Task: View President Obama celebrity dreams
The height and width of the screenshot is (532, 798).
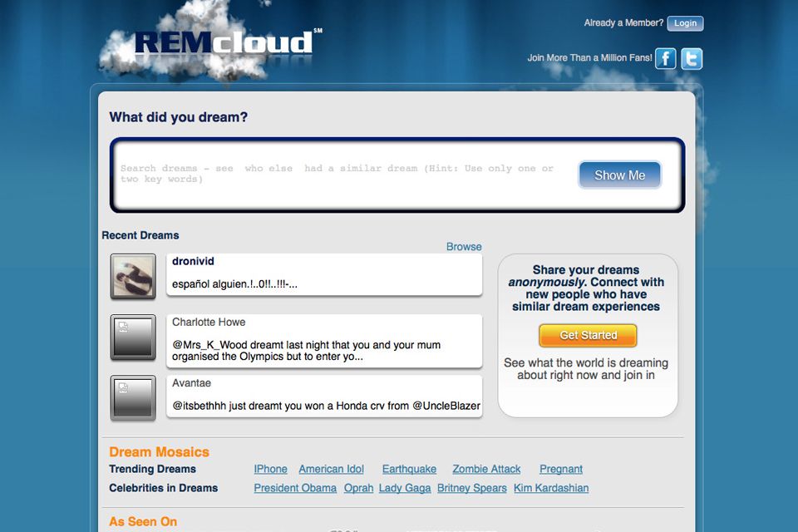Action: pyautogui.click(x=295, y=488)
